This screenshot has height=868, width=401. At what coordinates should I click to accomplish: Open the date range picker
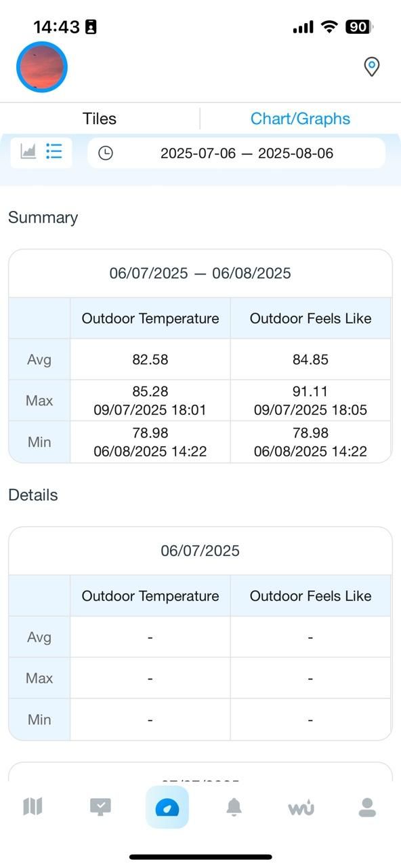[247, 153]
